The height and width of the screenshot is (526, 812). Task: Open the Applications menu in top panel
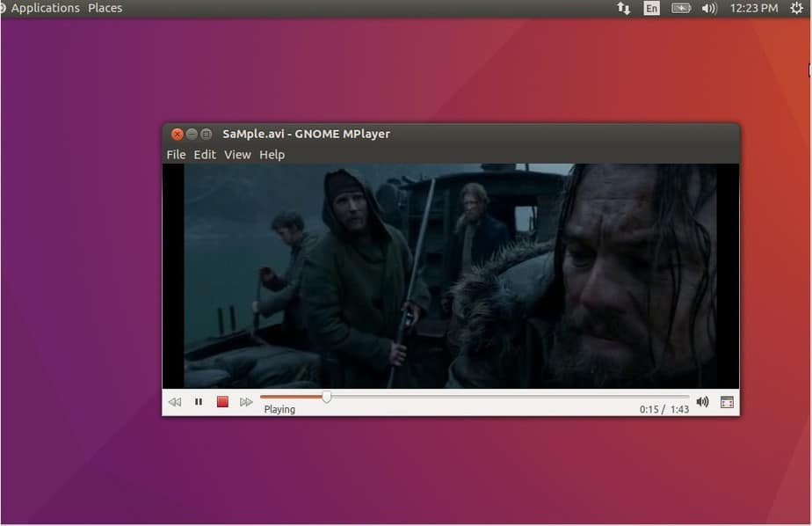pyautogui.click(x=45, y=8)
